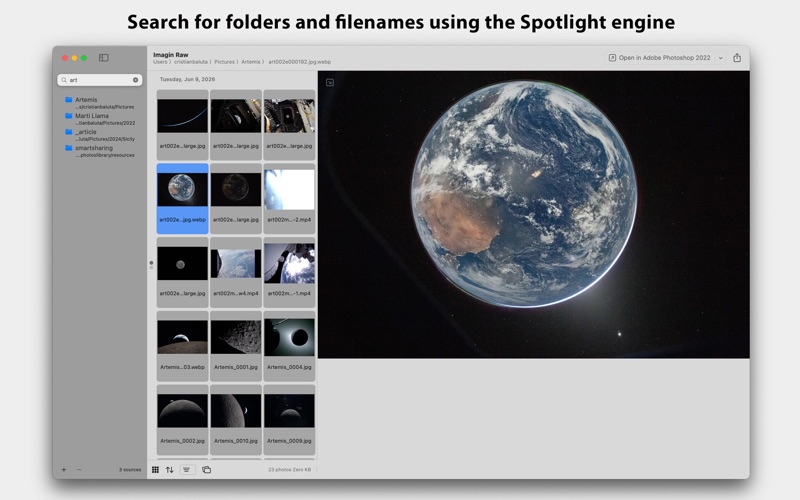Select the Artemis...03.webp thumbnail
This screenshot has width=800, height=500.
(x=182, y=346)
